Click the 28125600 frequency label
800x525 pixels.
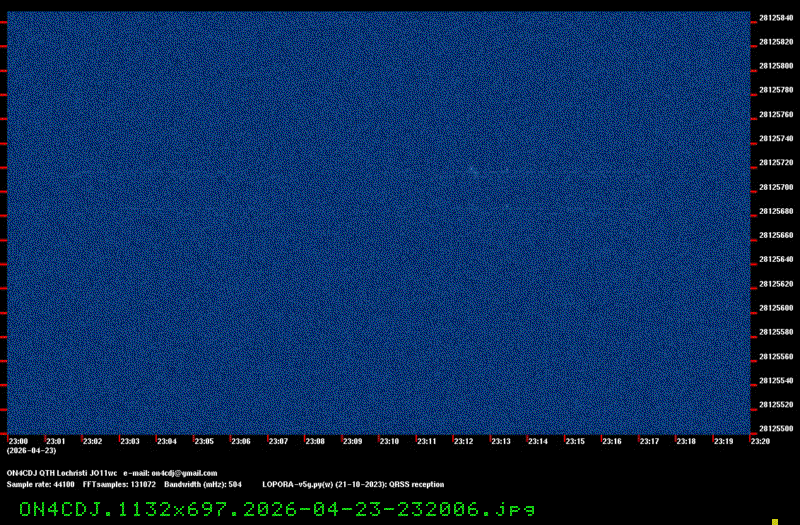pos(776,308)
